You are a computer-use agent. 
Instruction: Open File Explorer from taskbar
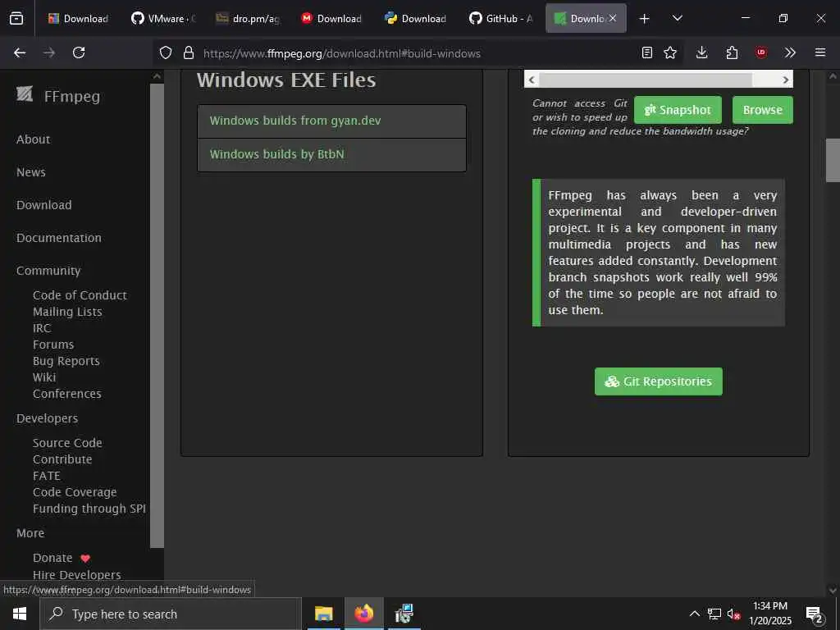click(x=323, y=614)
